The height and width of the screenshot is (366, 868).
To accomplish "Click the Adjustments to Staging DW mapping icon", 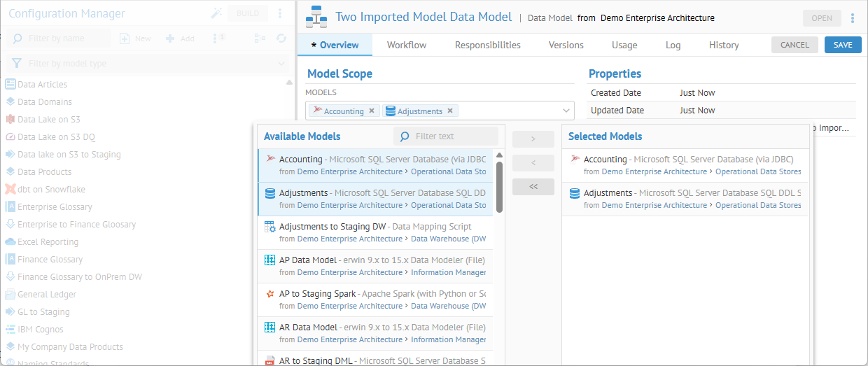I will [270, 227].
